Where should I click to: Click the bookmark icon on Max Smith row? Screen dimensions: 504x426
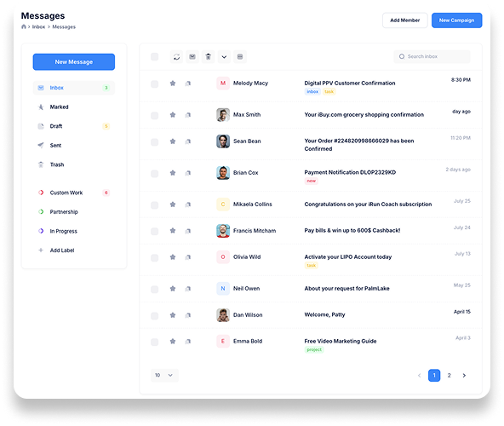[x=188, y=115]
